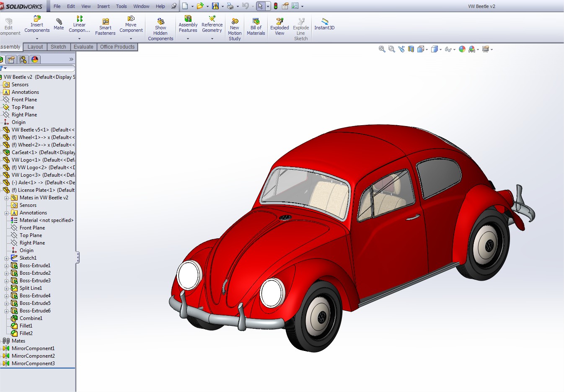Open the PropertyManager tab
The height and width of the screenshot is (392, 564).
(11, 59)
